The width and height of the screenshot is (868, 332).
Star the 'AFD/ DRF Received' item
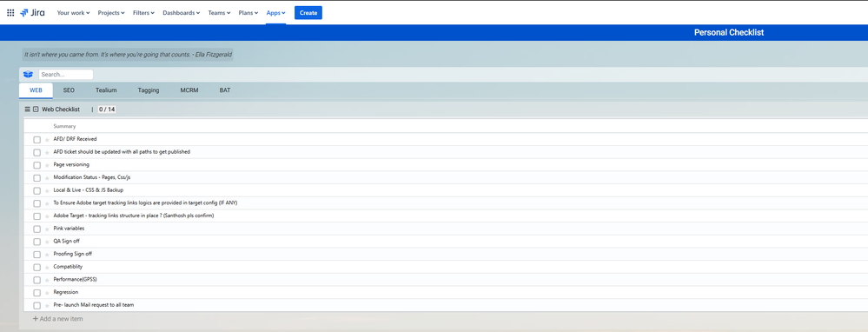coord(47,140)
